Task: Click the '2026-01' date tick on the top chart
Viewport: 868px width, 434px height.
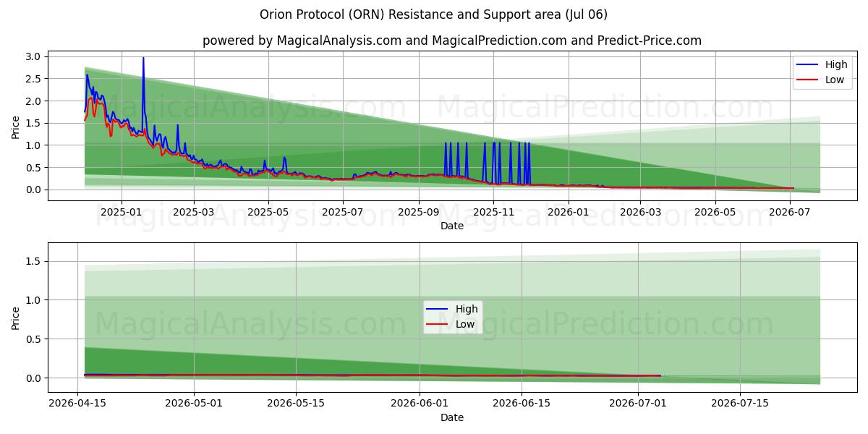Action: 568,212
